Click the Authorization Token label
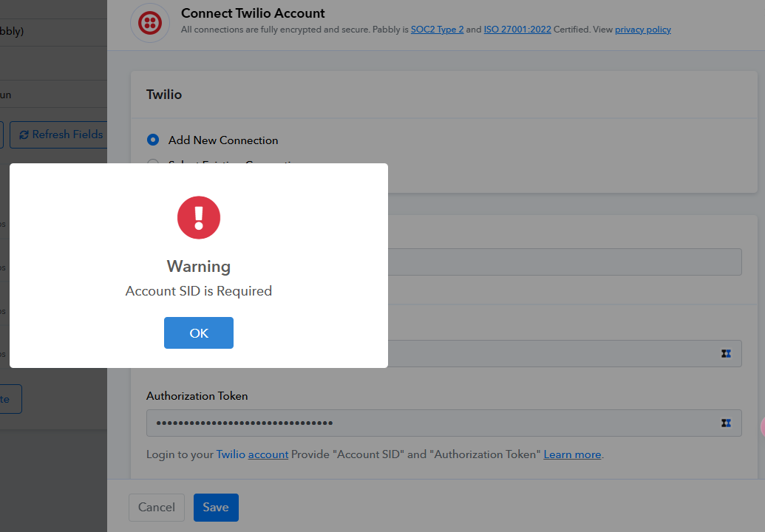 197,396
